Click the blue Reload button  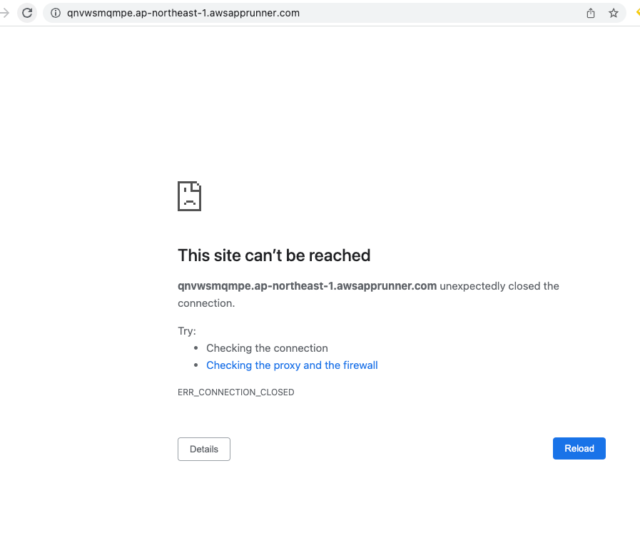(x=579, y=448)
